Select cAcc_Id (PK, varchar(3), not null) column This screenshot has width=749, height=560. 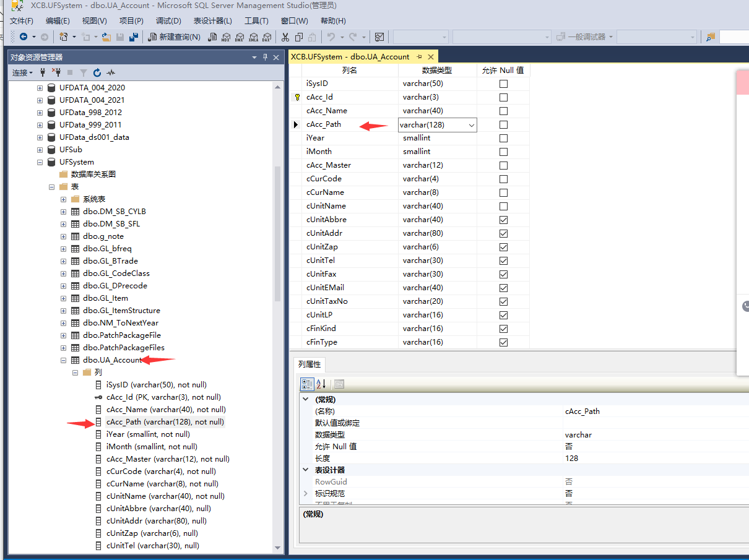[x=163, y=397]
